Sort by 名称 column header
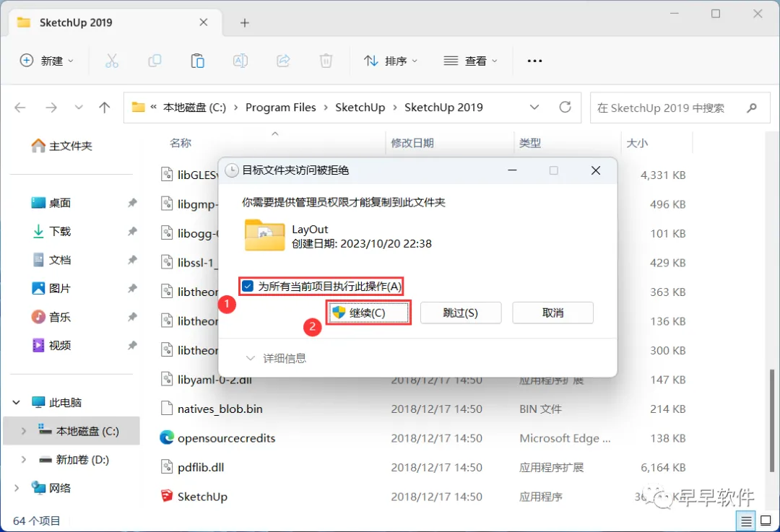780x532 pixels. (180, 143)
